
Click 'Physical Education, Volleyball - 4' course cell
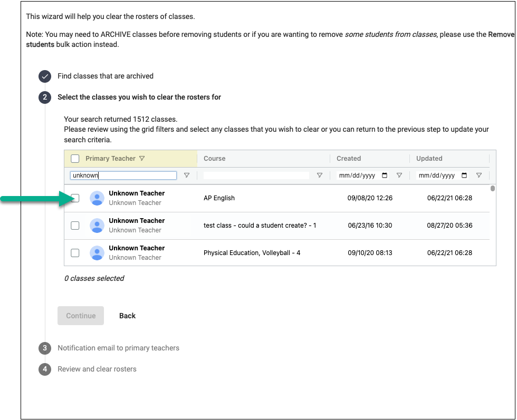click(252, 252)
